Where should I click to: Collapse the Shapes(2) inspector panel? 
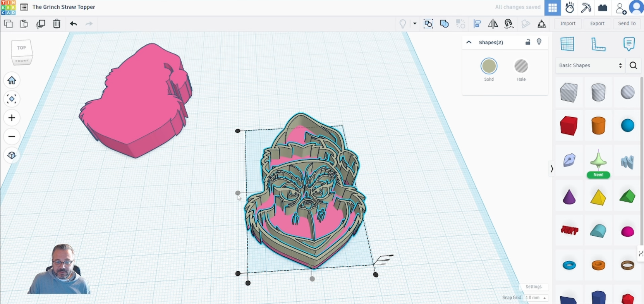pos(469,42)
